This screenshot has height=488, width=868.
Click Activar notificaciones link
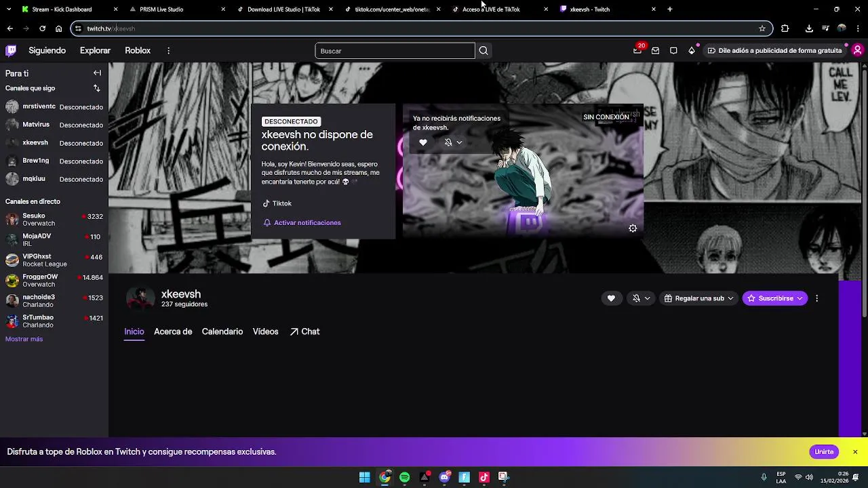302,223
